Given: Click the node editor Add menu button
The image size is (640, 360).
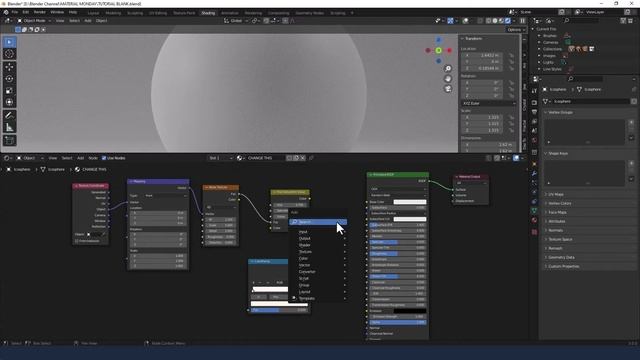Looking at the screenshot, I should pos(80,158).
